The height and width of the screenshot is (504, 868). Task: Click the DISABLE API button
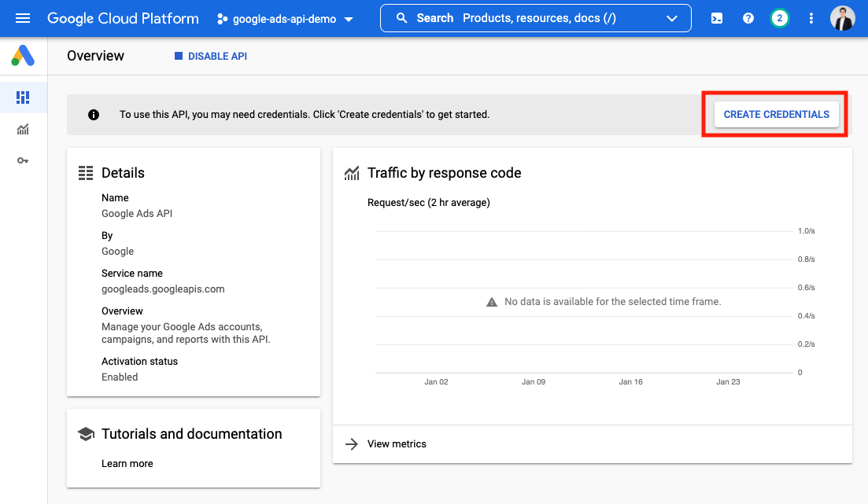(211, 56)
